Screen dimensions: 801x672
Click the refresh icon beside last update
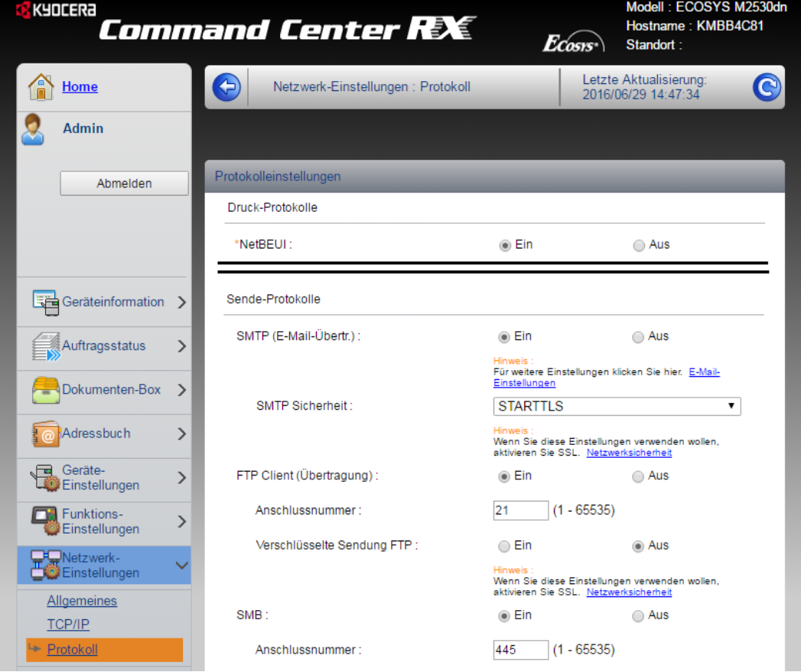click(x=767, y=88)
